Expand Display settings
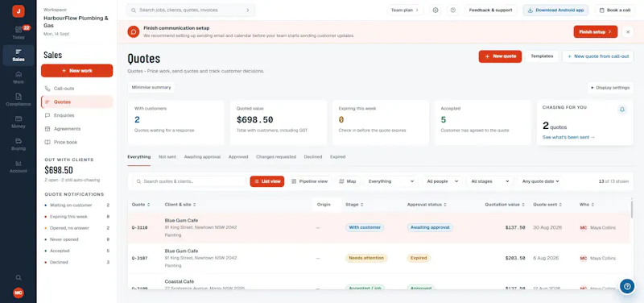 point(610,88)
